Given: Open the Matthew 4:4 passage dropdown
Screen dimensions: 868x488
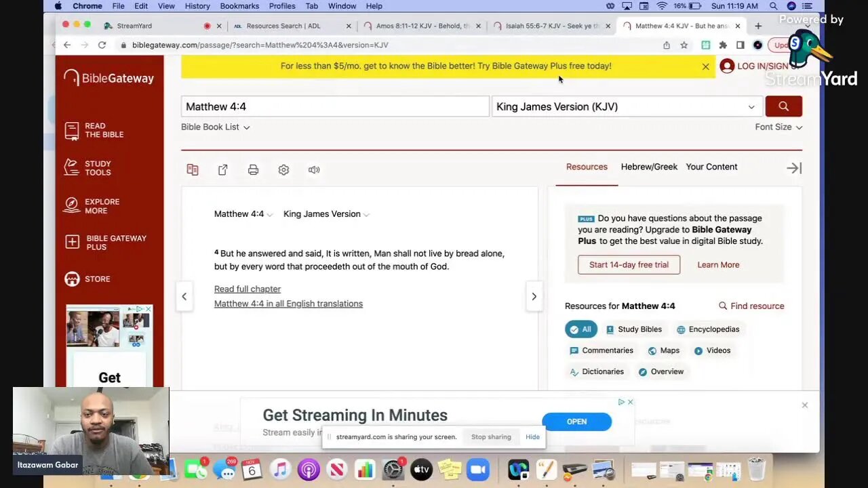Looking at the screenshot, I should coord(243,214).
